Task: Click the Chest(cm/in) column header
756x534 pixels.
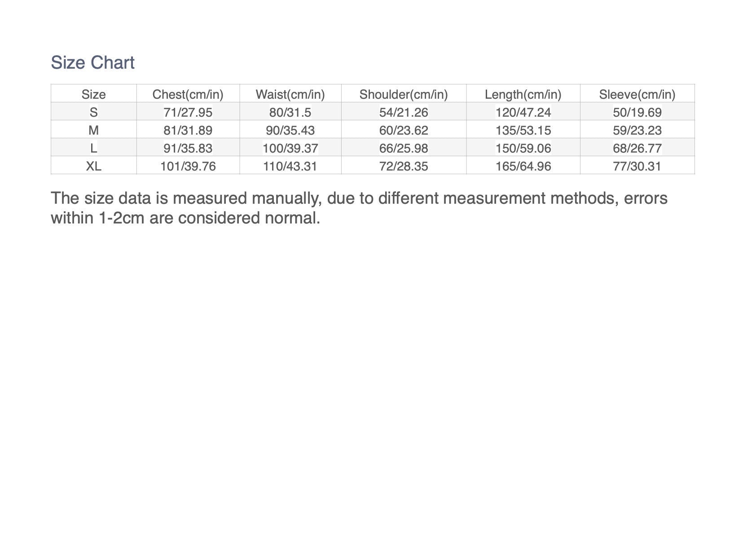Action: (x=188, y=94)
